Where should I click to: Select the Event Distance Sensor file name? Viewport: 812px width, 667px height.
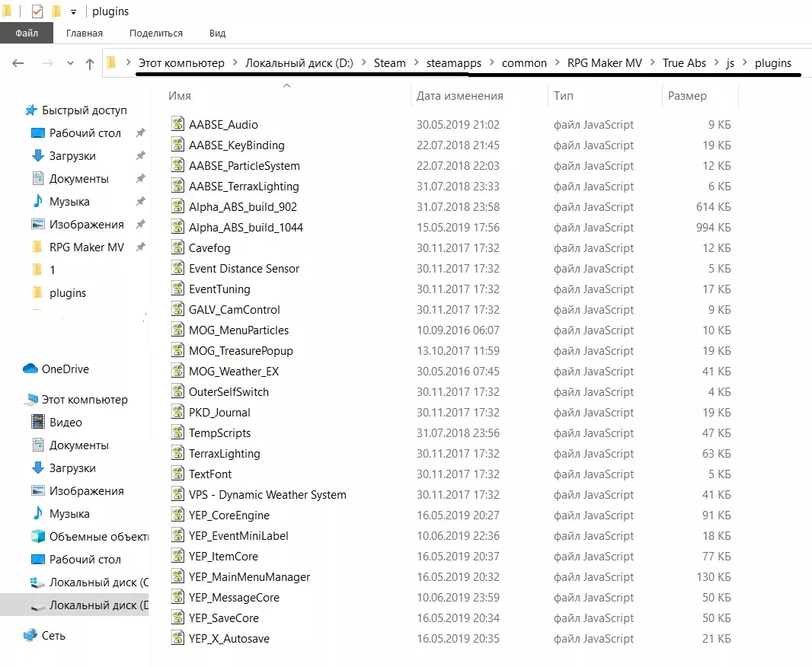tap(244, 268)
